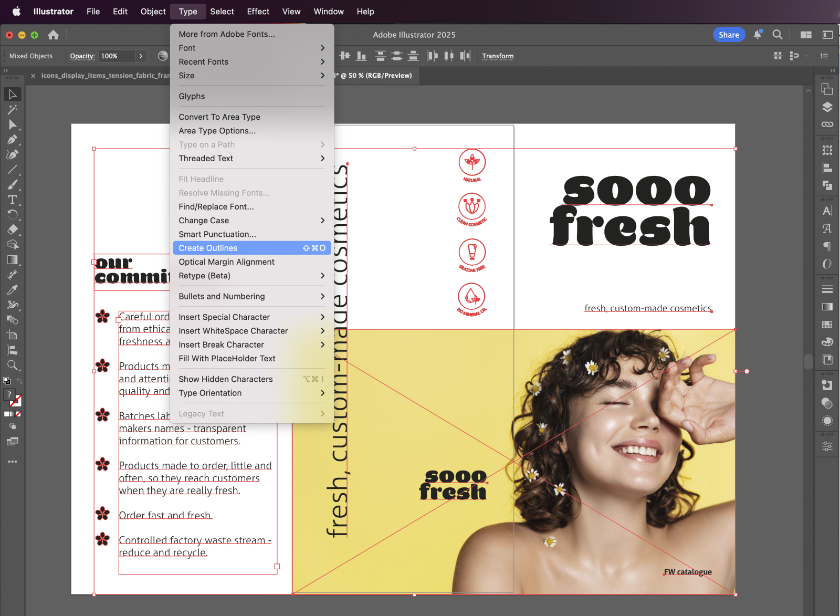Toggle Optical Margin Alignment
This screenshot has width=840, height=616.
[226, 262]
